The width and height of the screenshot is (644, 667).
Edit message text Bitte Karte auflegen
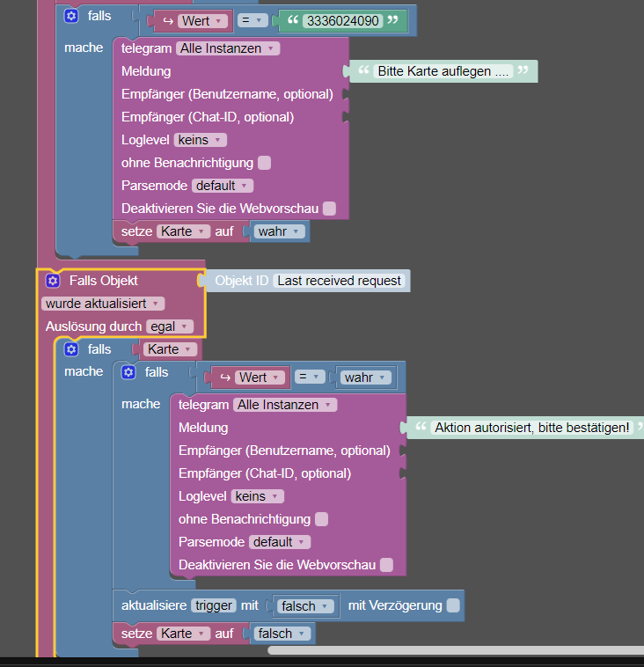tap(443, 71)
